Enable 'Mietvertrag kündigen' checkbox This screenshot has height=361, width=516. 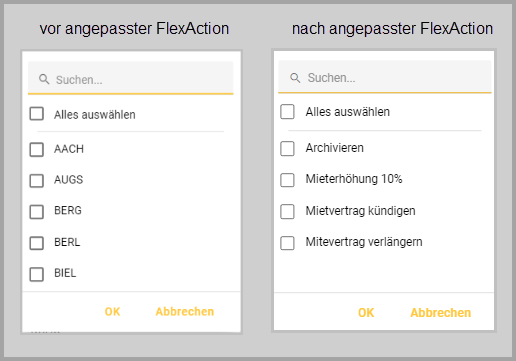point(287,211)
